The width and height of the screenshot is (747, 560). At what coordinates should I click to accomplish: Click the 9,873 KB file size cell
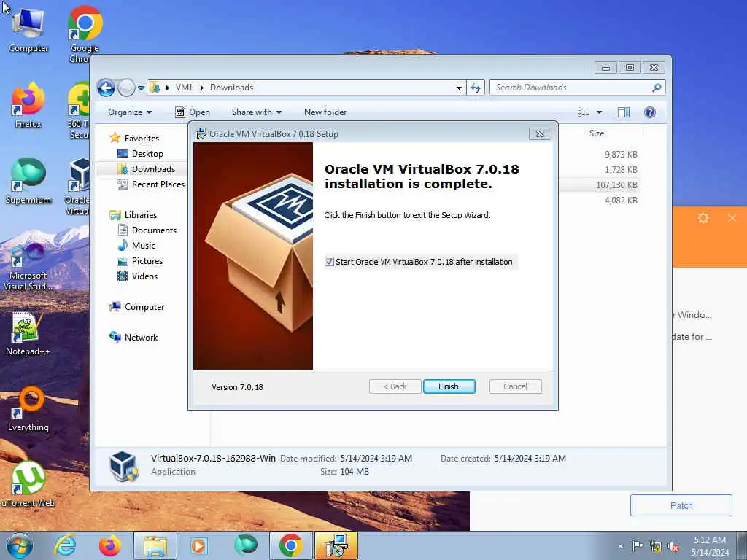pos(621,155)
